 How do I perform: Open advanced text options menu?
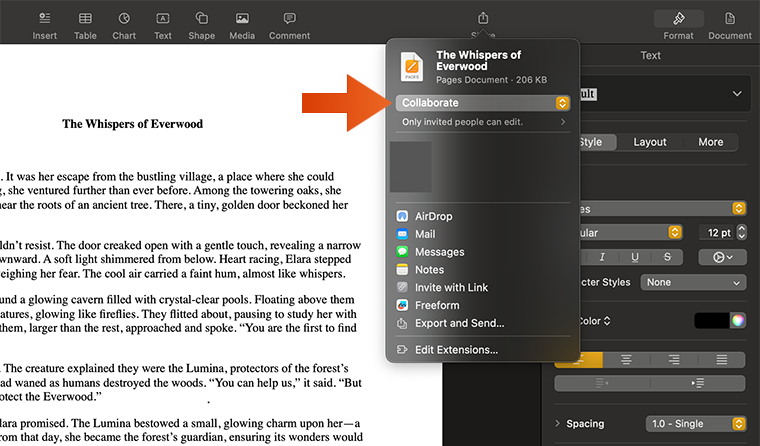tap(722, 257)
